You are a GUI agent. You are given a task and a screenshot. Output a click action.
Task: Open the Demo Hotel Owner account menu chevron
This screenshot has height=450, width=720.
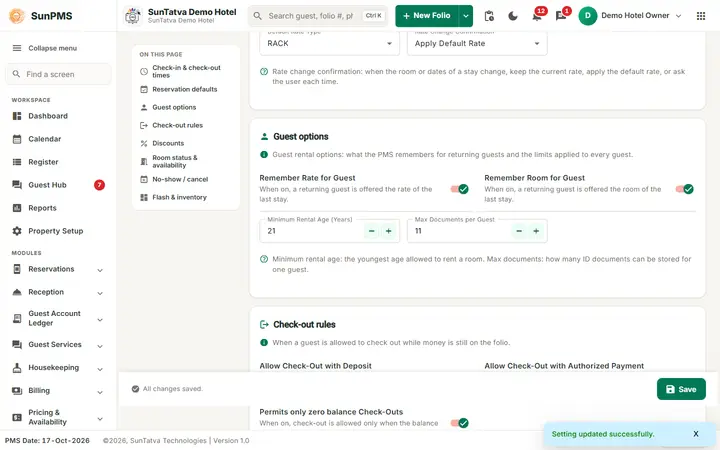(x=678, y=16)
